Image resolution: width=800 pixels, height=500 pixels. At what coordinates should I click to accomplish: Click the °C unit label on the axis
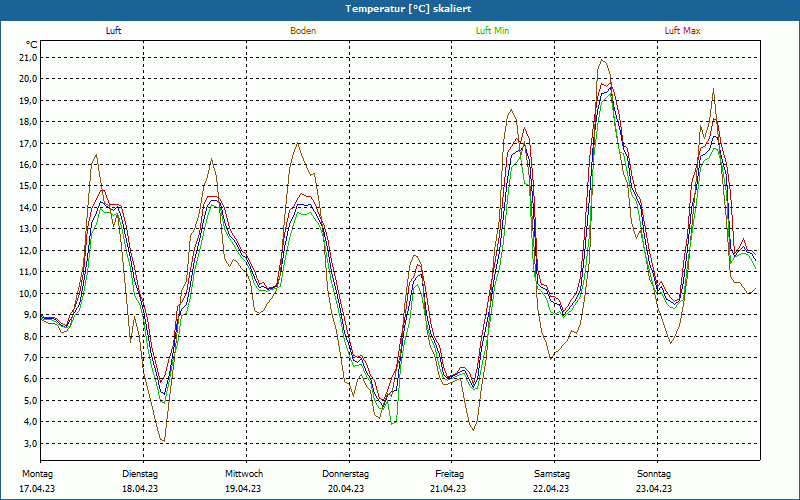[x=32, y=45]
